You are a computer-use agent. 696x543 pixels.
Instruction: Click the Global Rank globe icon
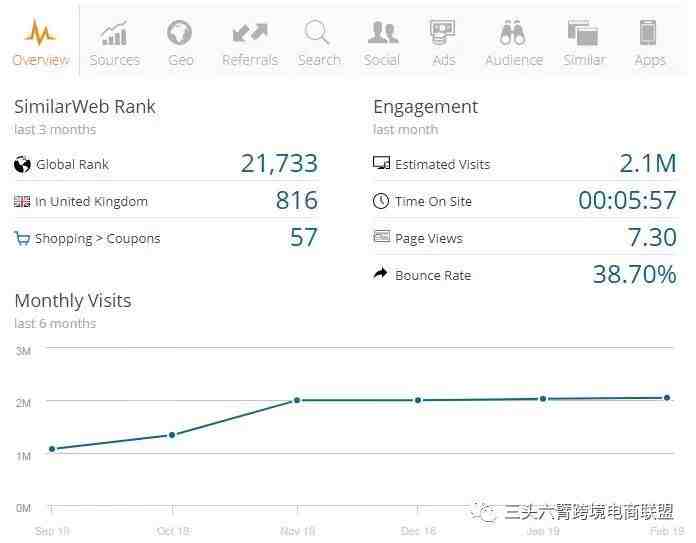[22, 164]
